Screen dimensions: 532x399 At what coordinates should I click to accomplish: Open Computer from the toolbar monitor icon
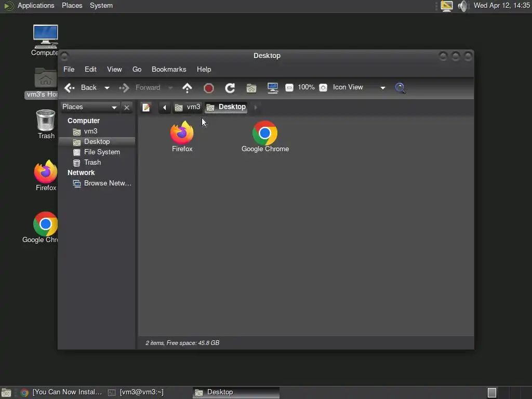pyautogui.click(x=273, y=88)
